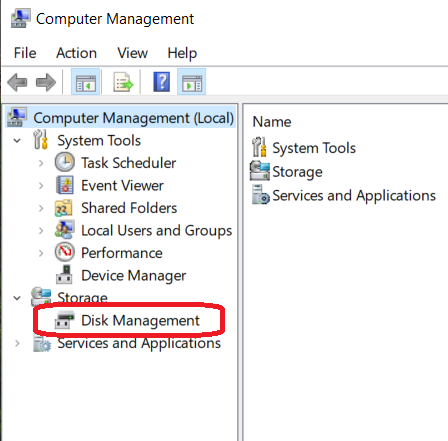Expand Services and Applications tree node
448x441 pixels.
[17, 343]
